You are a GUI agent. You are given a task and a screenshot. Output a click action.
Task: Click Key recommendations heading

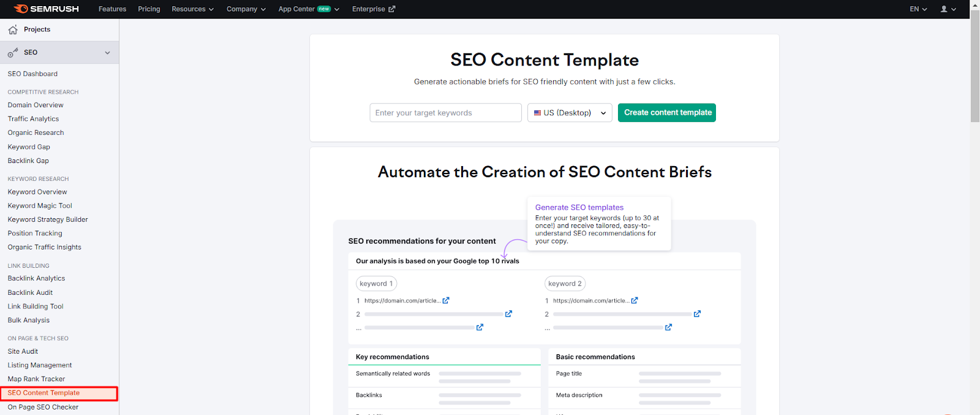[393, 357]
